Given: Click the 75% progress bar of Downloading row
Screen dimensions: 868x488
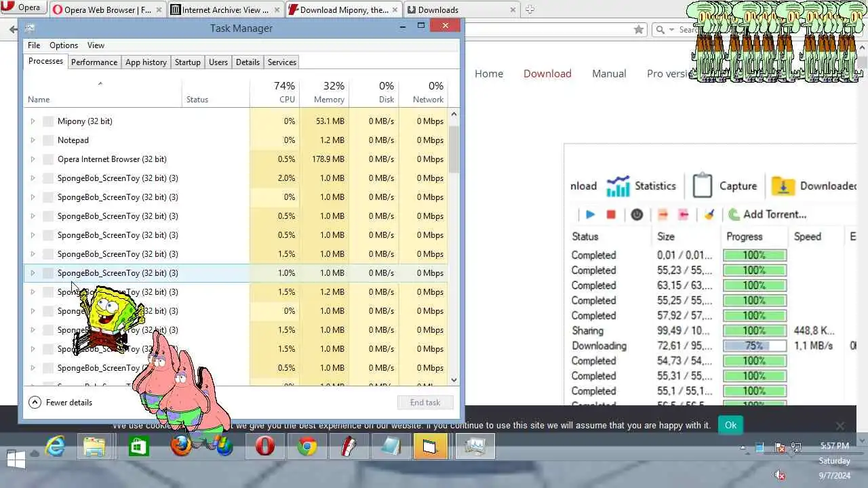Looking at the screenshot, I should click(x=755, y=346).
